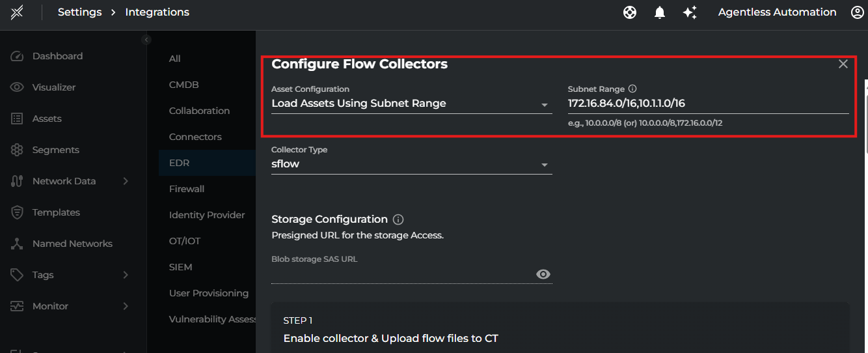Click the Subnet Range input field
The height and width of the screenshot is (353, 868).
tap(707, 104)
